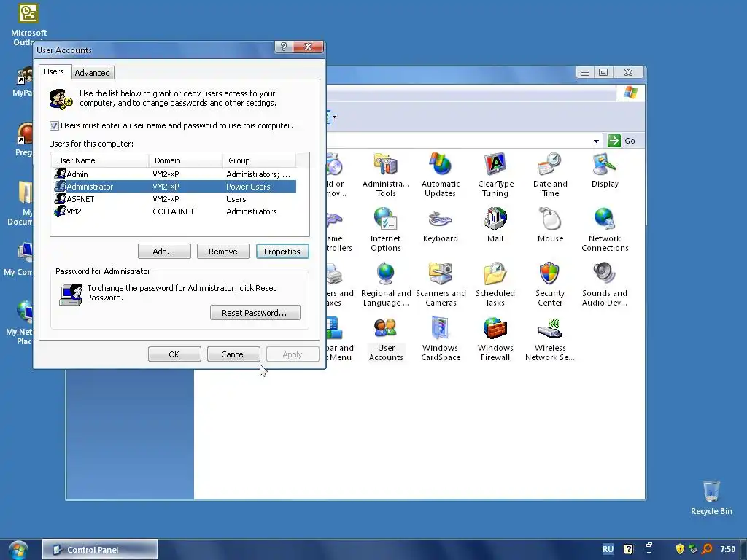Open User Accounts icon in Control Panel
The width and height of the screenshot is (747, 560).
(385, 339)
